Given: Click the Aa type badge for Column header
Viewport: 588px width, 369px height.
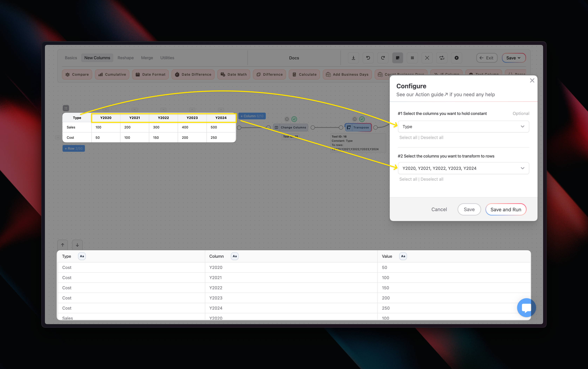Looking at the screenshot, I should click(235, 256).
